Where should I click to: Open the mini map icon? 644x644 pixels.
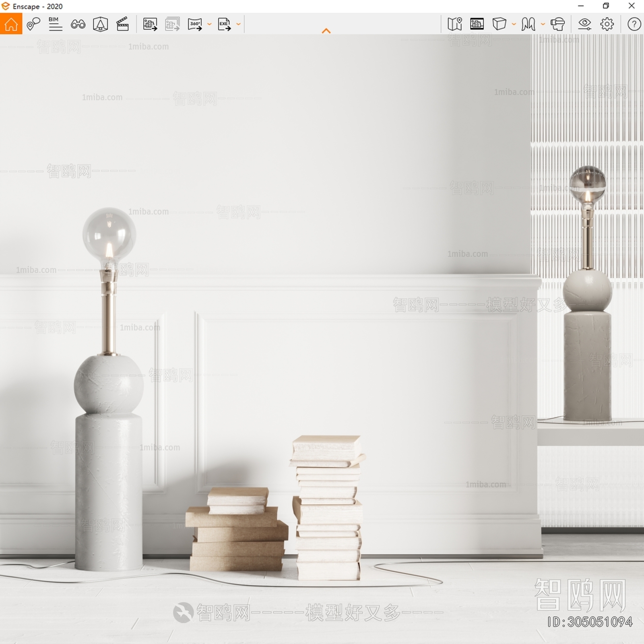454,24
